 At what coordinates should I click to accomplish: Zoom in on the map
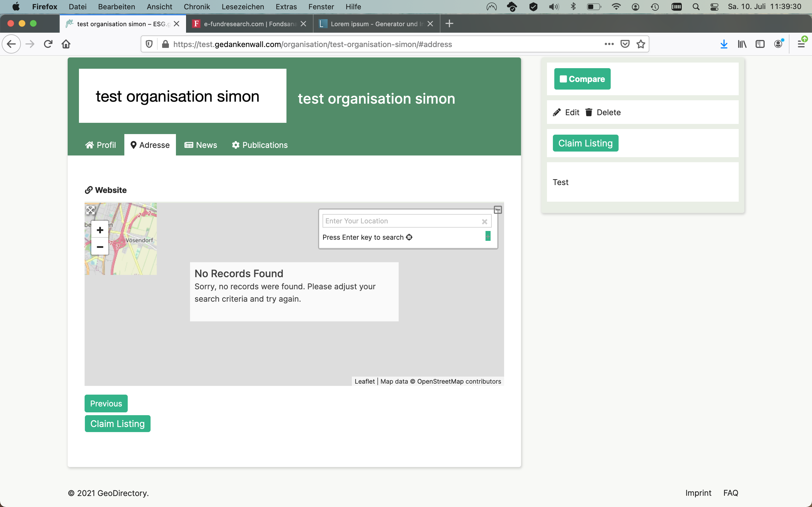(x=100, y=230)
